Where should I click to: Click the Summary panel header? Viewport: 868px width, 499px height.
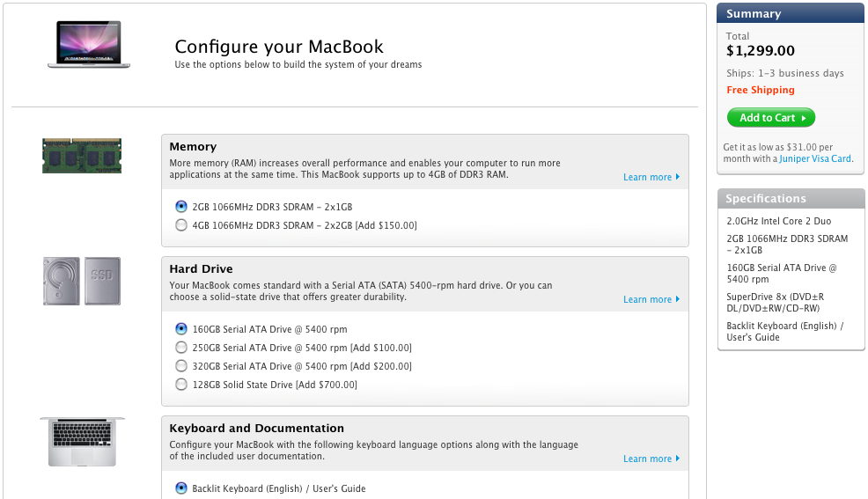click(791, 14)
